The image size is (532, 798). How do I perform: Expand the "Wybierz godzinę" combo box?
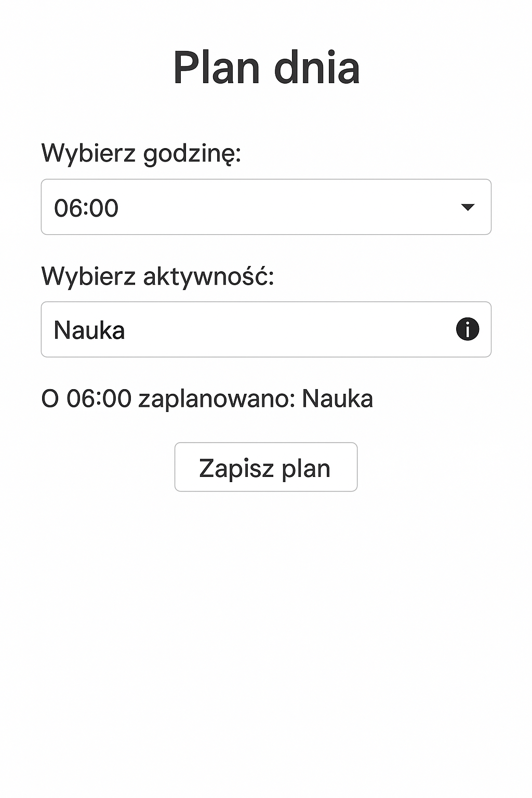point(265,207)
